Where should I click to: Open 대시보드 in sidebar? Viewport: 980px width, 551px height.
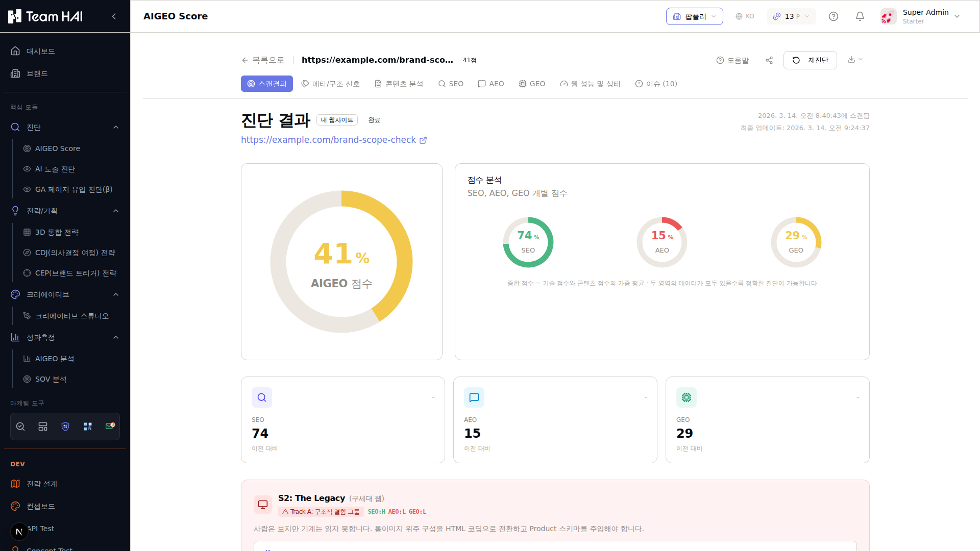pyautogui.click(x=65, y=51)
